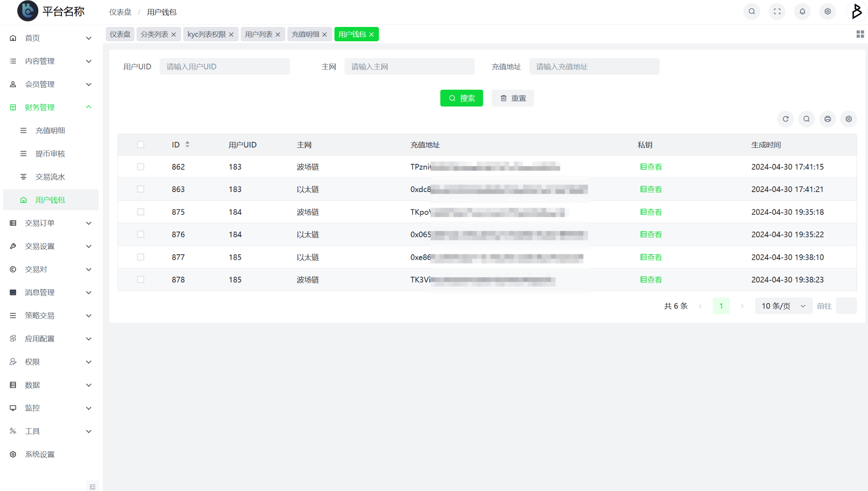The height and width of the screenshot is (491, 868).
Task: Open notifications bell icon
Action: (802, 12)
